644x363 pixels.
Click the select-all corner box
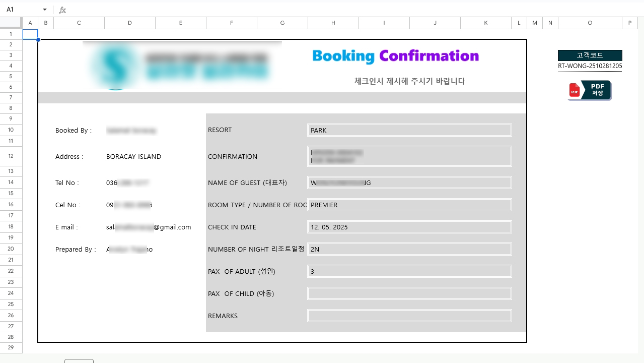11,23
